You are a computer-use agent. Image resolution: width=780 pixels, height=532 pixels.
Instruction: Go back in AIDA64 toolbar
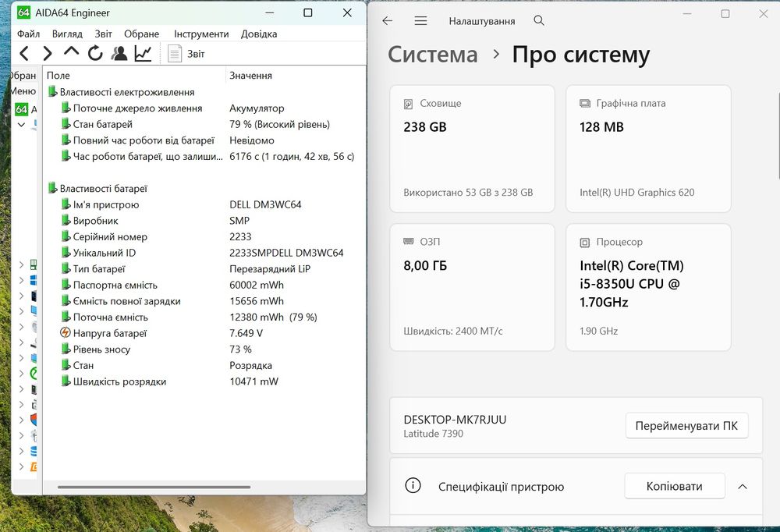(x=24, y=53)
